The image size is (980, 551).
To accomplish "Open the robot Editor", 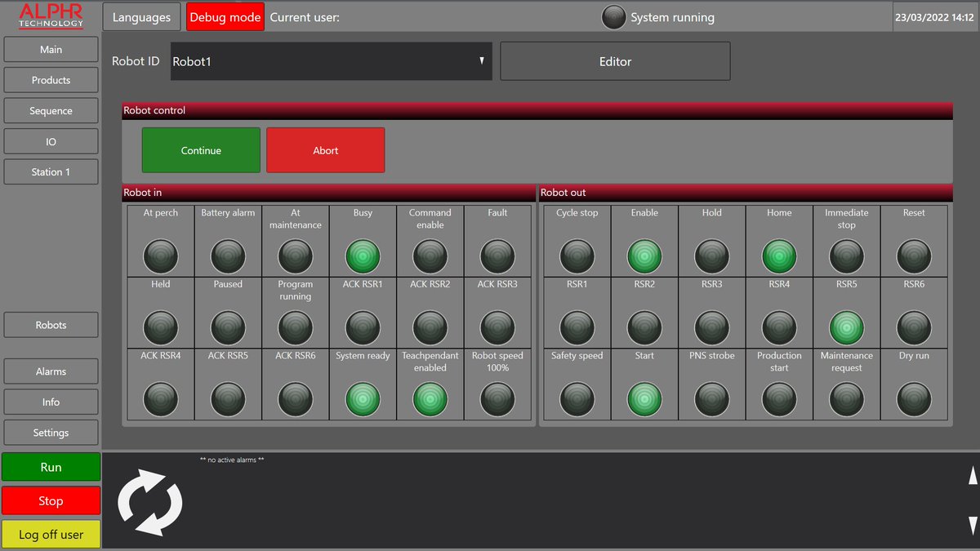I will point(615,61).
